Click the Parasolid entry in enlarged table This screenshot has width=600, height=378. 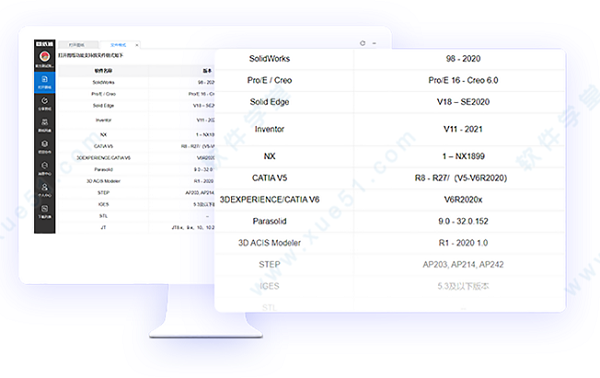pyautogui.click(x=269, y=221)
